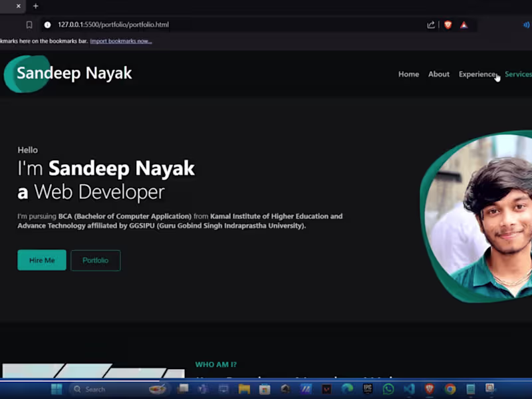The height and width of the screenshot is (399, 532).
Task: Click the Sandeep Nayak logo
Action: 73,73
